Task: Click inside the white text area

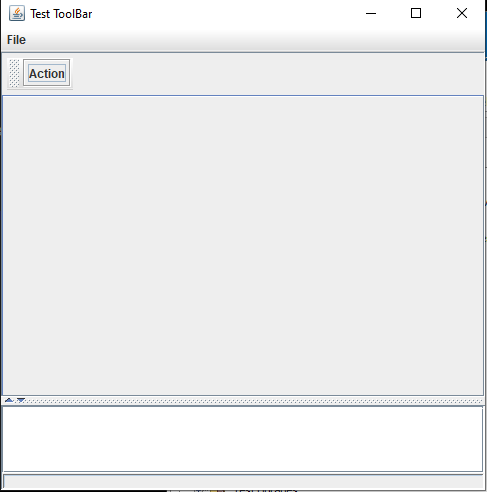Action: point(243,439)
